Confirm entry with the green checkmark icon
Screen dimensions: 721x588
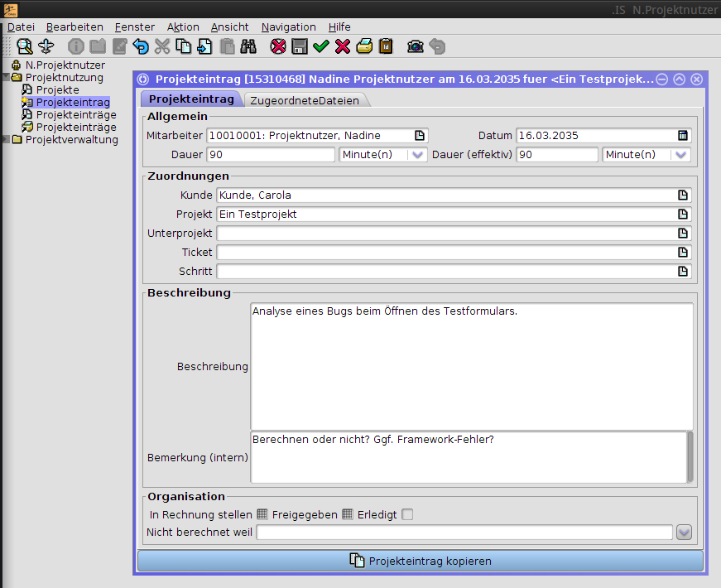pos(320,46)
